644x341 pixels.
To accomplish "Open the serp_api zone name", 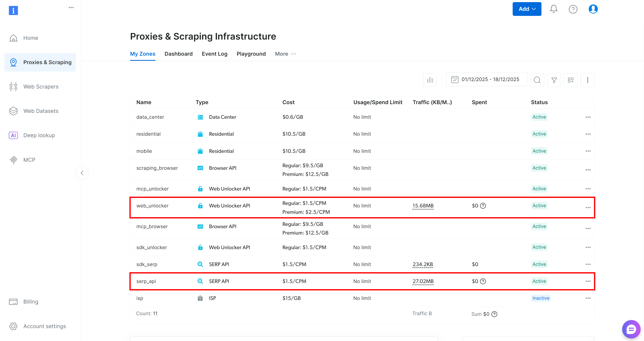I will coord(146,281).
